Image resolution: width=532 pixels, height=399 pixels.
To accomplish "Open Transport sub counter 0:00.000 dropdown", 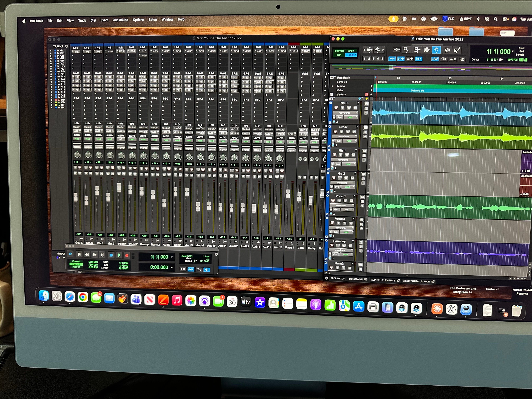I will [172, 267].
